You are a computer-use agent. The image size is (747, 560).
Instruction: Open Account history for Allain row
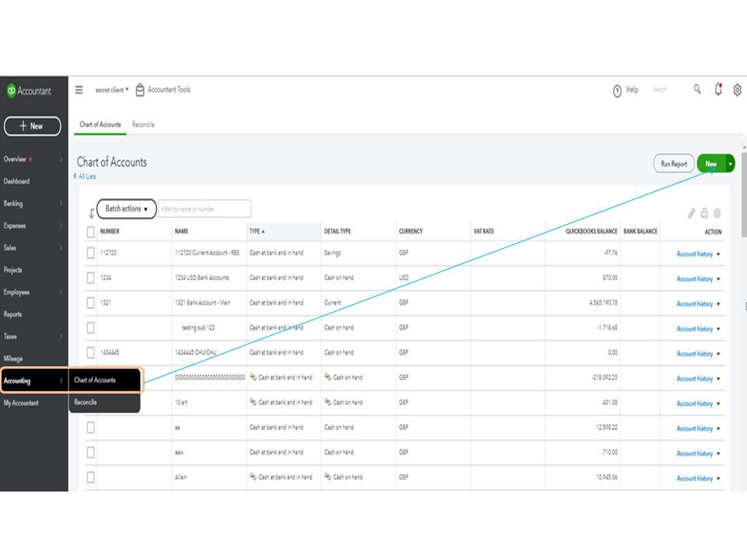point(695,478)
